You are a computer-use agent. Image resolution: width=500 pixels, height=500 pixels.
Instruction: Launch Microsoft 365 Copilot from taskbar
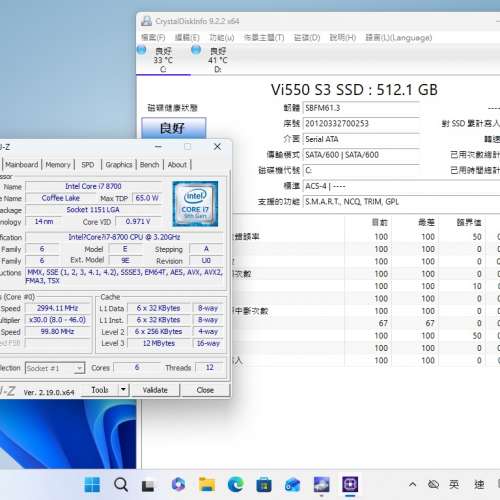[x=178, y=484]
